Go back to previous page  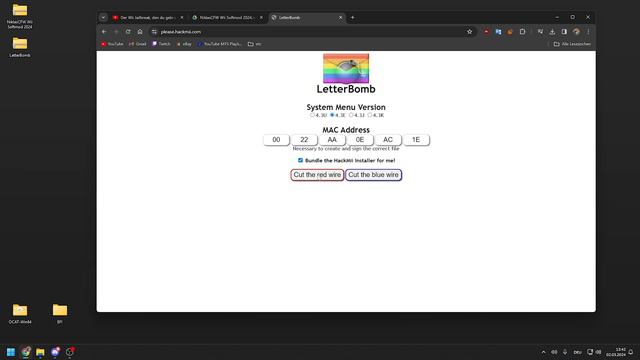click(104, 32)
